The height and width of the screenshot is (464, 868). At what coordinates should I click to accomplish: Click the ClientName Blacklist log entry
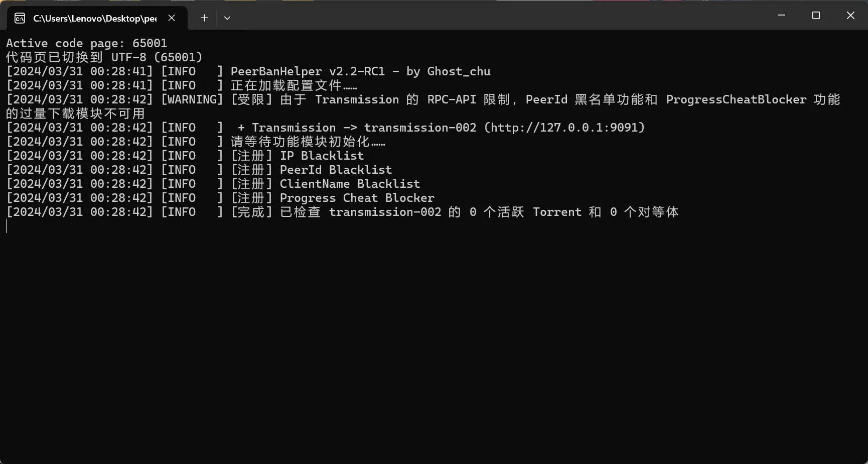tap(350, 184)
